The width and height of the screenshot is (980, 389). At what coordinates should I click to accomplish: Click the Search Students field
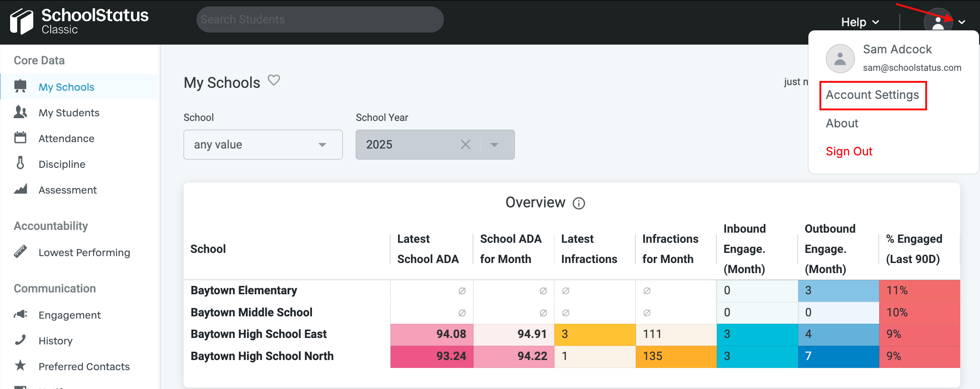320,20
